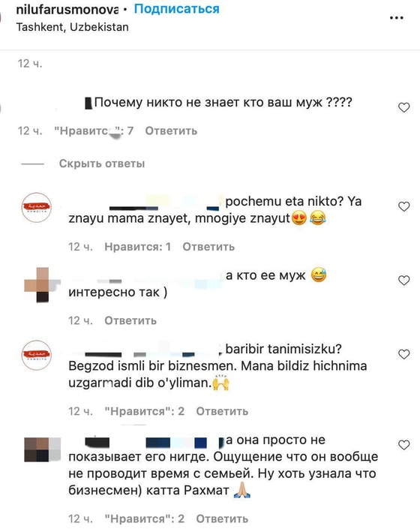The height and width of the screenshot is (532, 420).
Task: Reply to the "mnogiye znayut" comment
Action: pos(208,247)
